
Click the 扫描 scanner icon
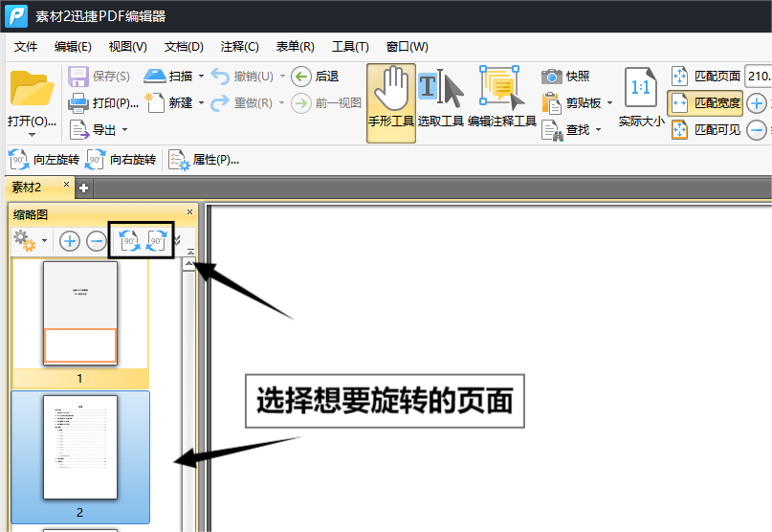tap(155, 76)
